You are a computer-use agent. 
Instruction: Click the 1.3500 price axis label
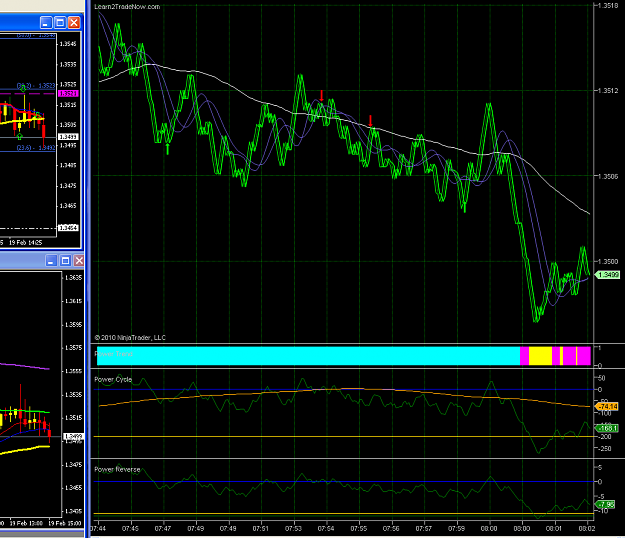pyautogui.click(x=609, y=261)
